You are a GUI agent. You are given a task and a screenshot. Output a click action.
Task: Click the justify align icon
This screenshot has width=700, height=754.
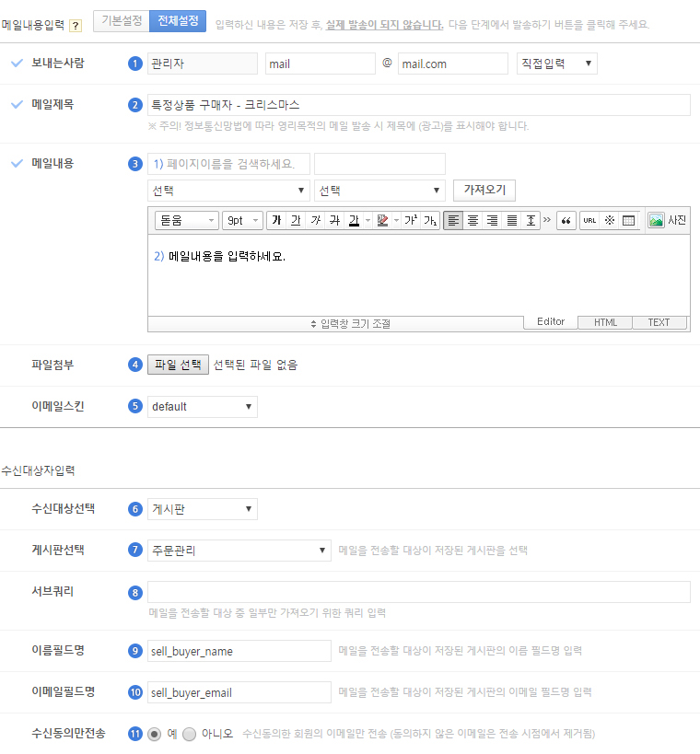[x=511, y=221]
